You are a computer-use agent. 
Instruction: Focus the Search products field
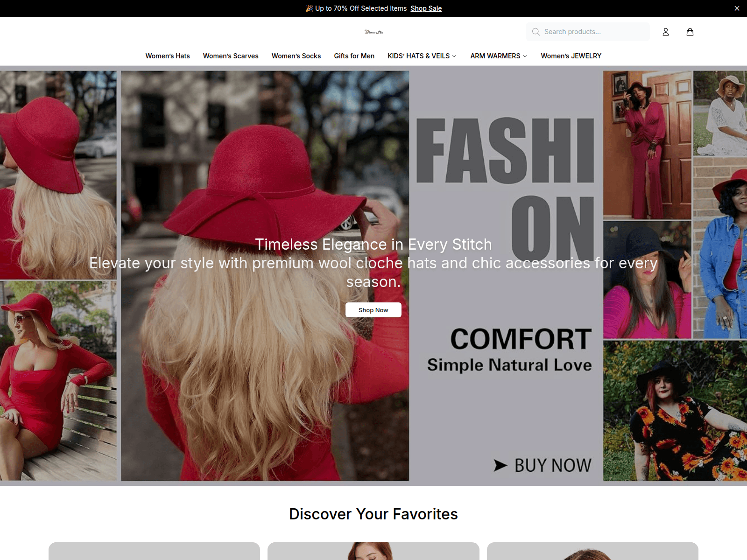(x=588, y=32)
